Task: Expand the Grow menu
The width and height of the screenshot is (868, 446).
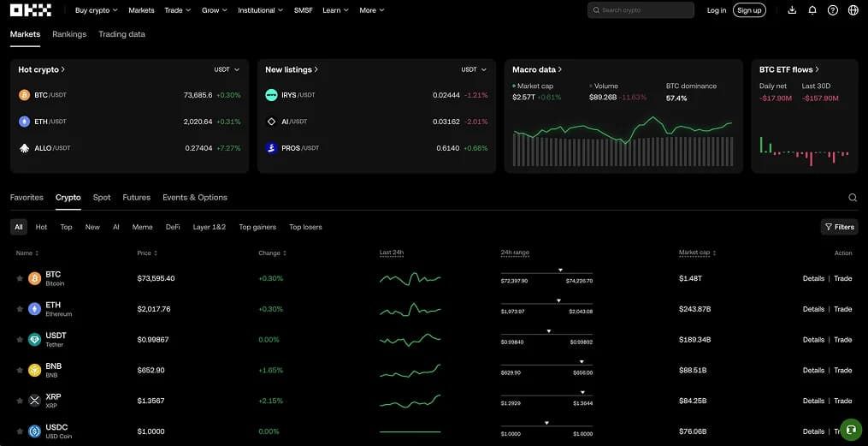Action: point(215,10)
